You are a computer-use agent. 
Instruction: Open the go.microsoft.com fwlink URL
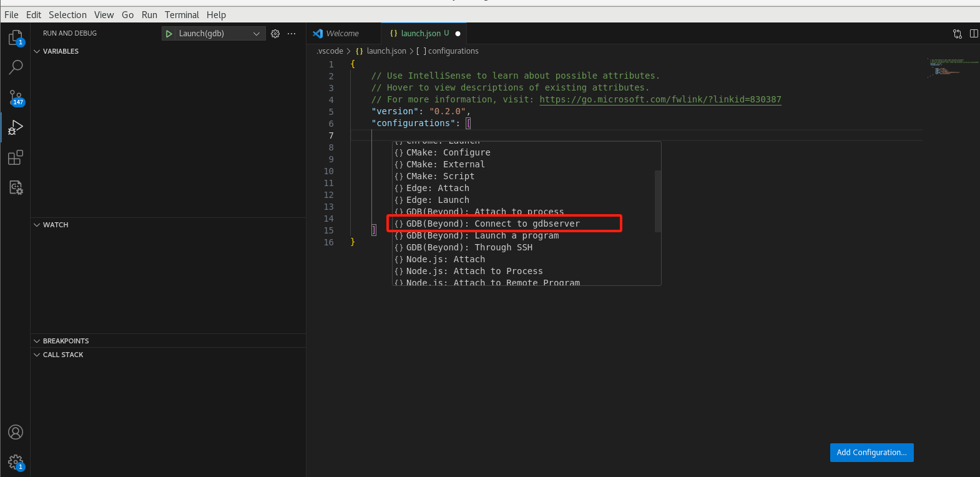tap(660, 100)
